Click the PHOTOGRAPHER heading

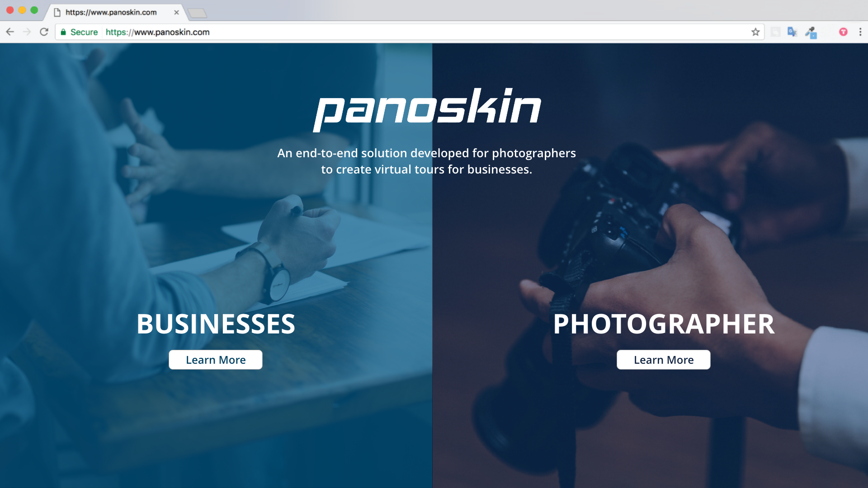click(x=664, y=324)
